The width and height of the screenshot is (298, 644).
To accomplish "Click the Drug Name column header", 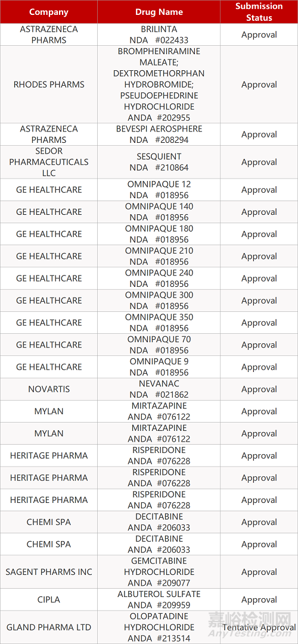I will (x=159, y=12).
